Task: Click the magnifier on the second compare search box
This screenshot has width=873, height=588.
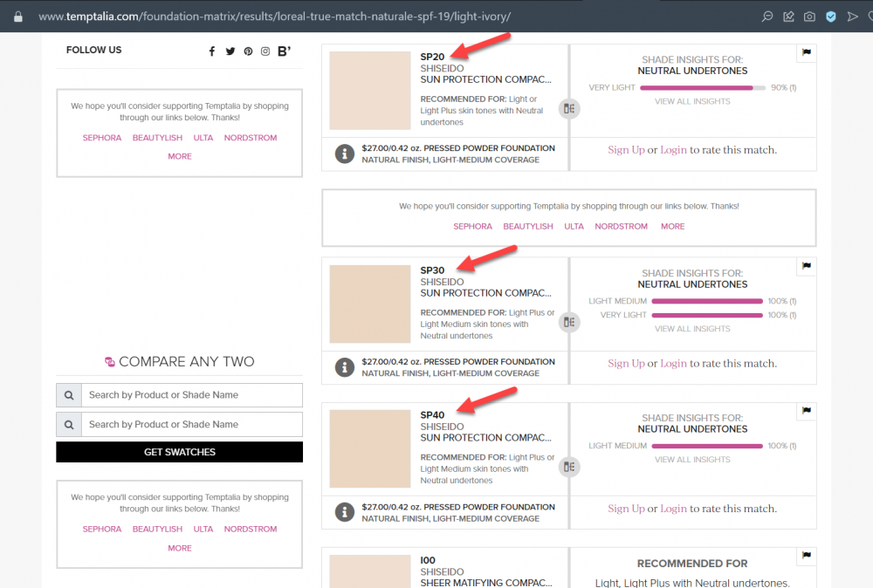Action: point(68,424)
